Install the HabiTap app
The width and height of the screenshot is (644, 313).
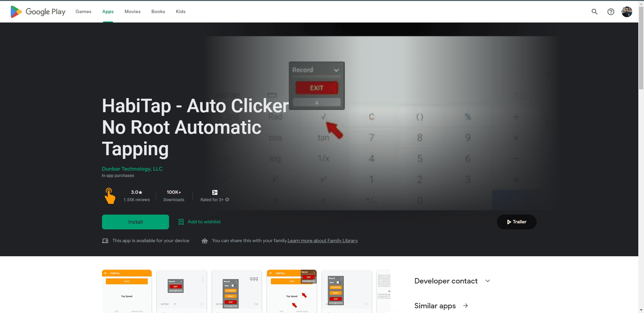click(136, 222)
